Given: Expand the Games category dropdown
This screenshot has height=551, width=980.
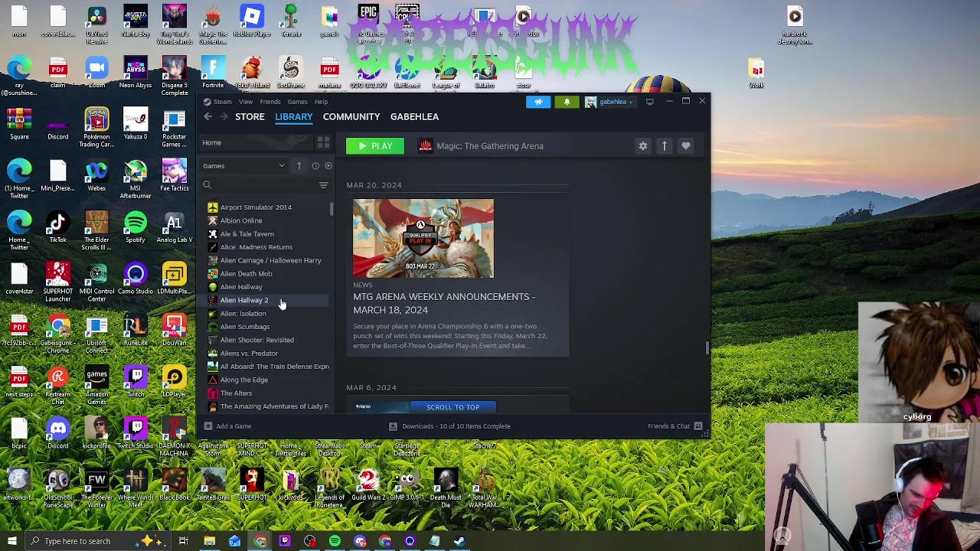Looking at the screenshot, I should [244, 166].
